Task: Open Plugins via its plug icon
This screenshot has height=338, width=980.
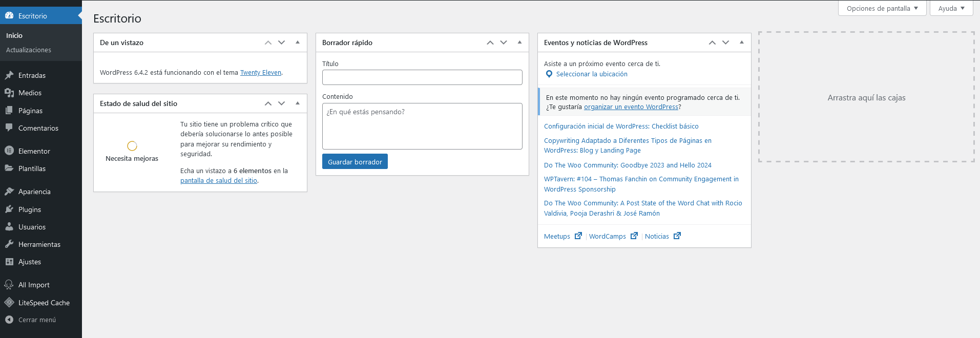Action: pos(9,209)
